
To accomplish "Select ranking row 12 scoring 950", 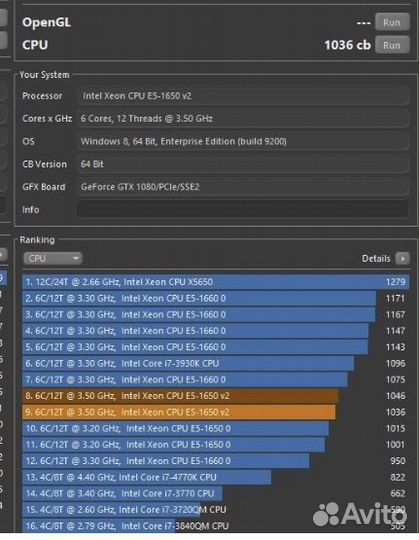I will (216, 461).
